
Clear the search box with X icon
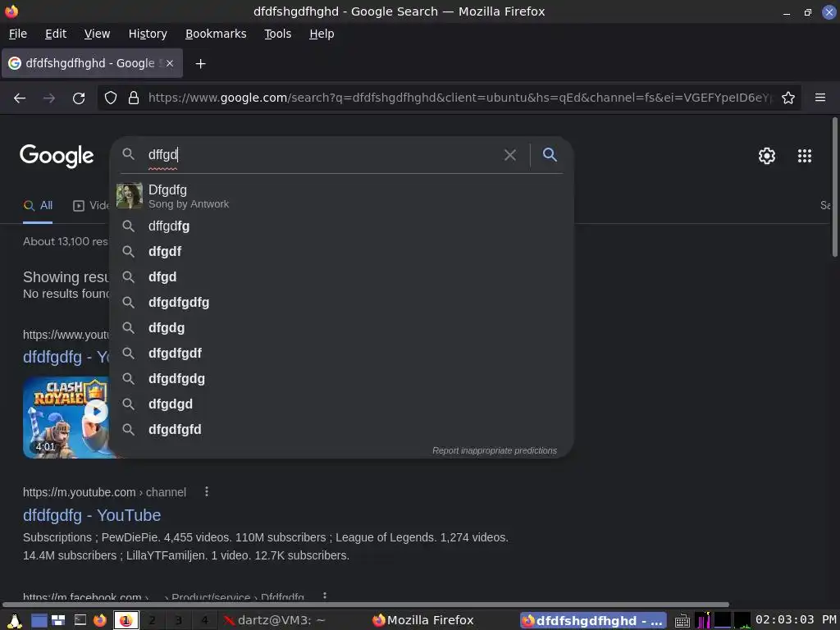click(x=510, y=155)
